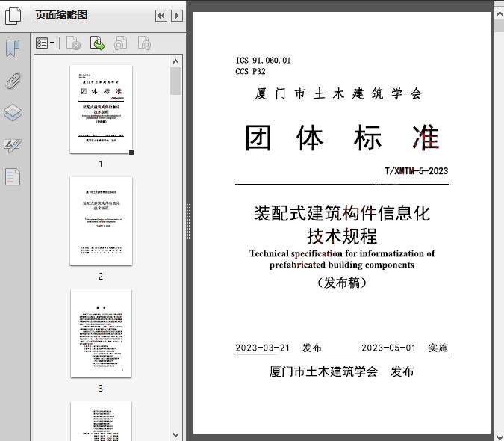Click the large '团体标准' heading

[342, 138]
